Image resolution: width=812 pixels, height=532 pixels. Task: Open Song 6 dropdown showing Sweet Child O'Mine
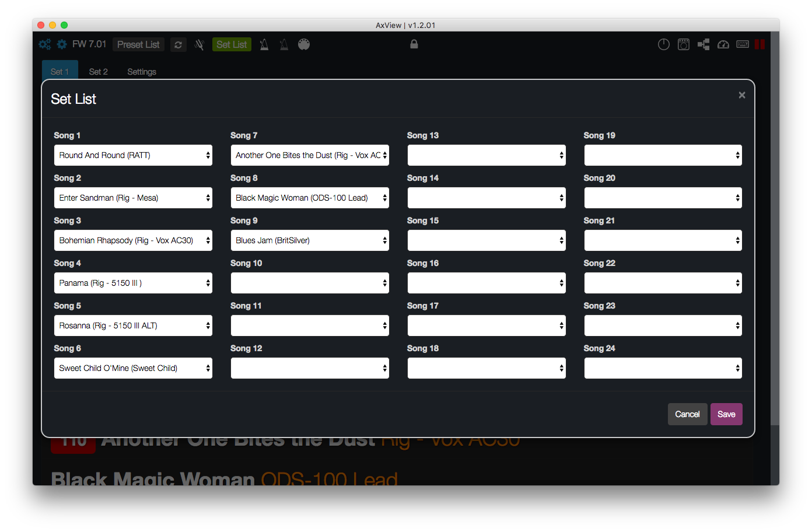tap(133, 368)
